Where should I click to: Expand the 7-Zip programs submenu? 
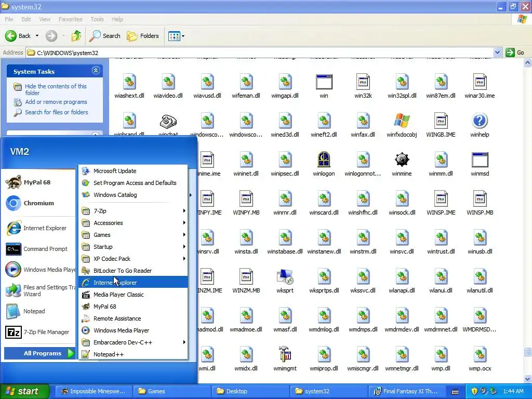tap(134, 211)
